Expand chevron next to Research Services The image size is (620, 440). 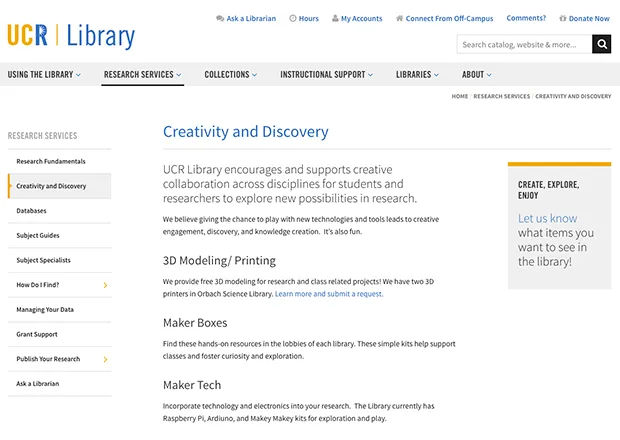tap(179, 75)
